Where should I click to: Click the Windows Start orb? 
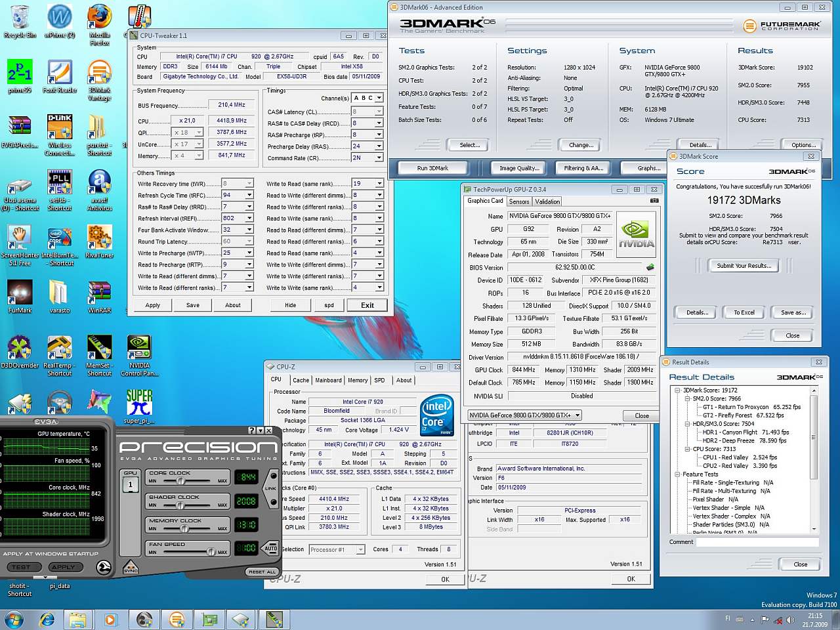click(14, 619)
